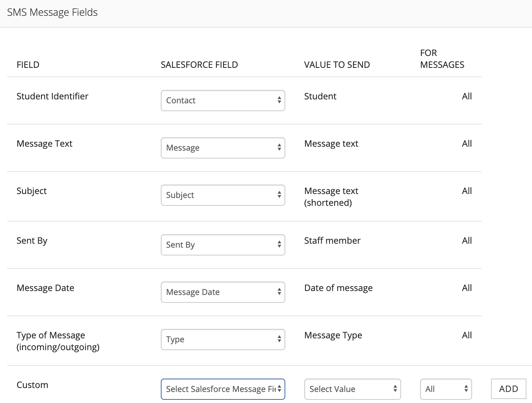This screenshot has height=403, width=532.
Task: Expand the Sent By field dropdown
Action: [x=223, y=245]
